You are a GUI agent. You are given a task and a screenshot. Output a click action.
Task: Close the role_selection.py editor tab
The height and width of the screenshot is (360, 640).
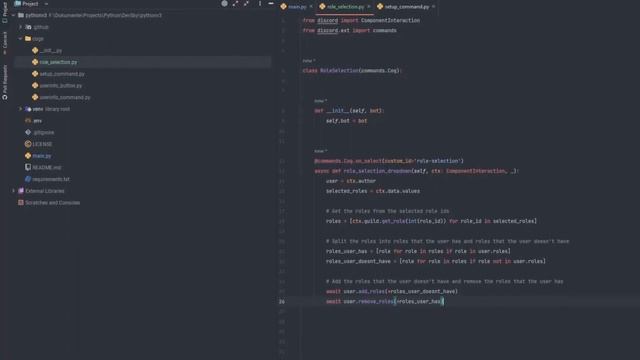(x=369, y=7)
